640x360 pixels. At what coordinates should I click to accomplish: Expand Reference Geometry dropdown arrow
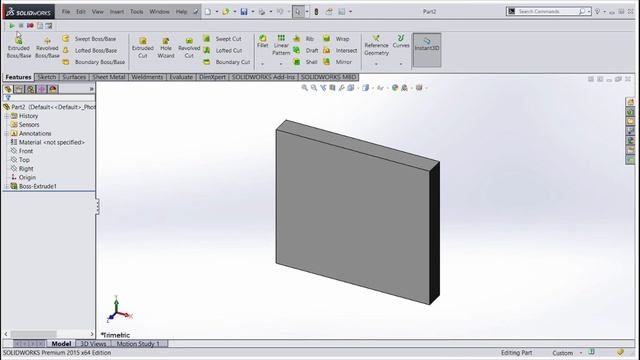coord(376,64)
